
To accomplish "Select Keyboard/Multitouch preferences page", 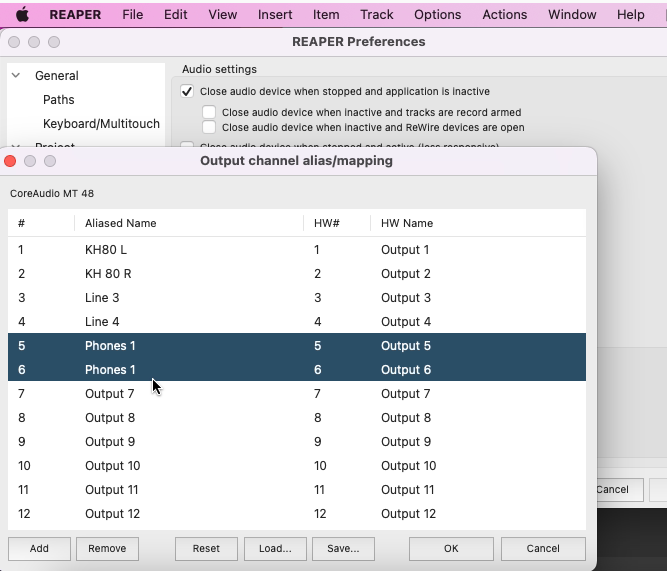I will [x=101, y=124].
